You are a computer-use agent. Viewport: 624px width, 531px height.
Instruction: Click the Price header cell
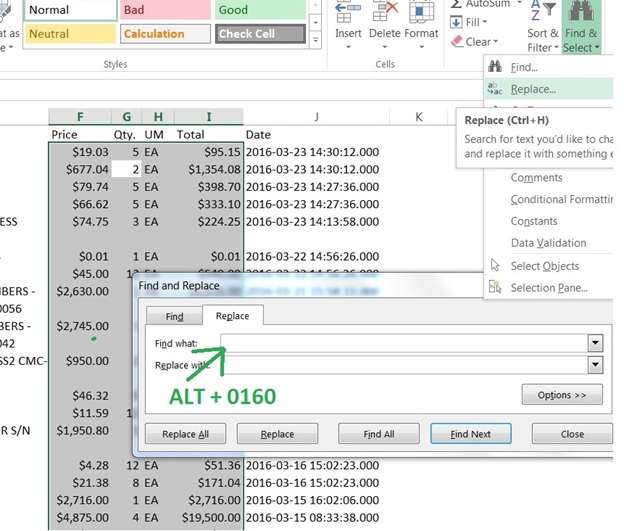(x=80, y=135)
